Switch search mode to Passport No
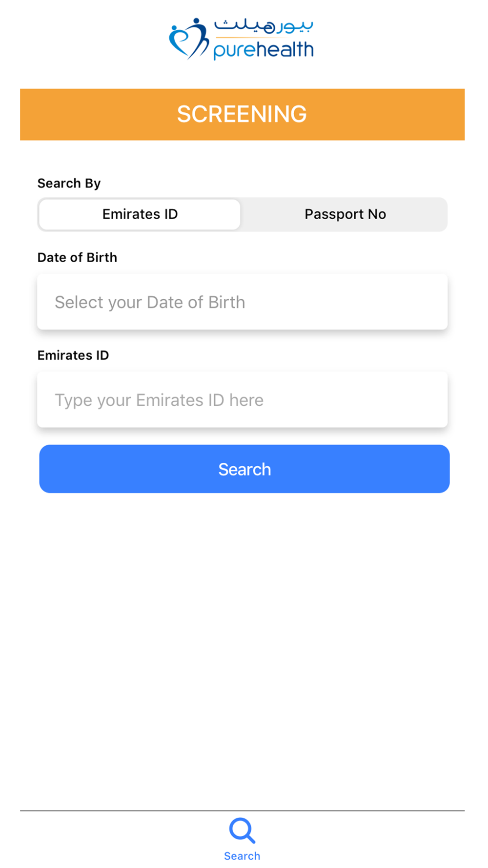The height and width of the screenshot is (868, 488). pyautogui.click(x=345, y=214)
